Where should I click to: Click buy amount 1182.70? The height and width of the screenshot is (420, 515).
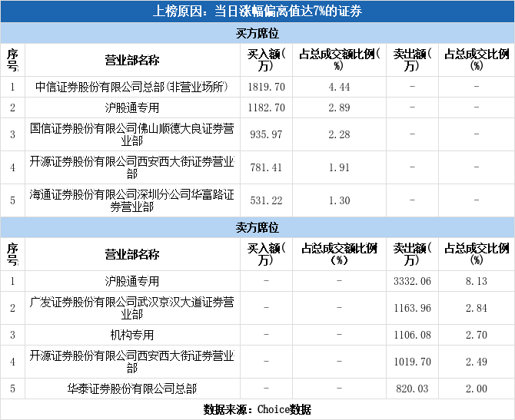[x=267, y=107]
